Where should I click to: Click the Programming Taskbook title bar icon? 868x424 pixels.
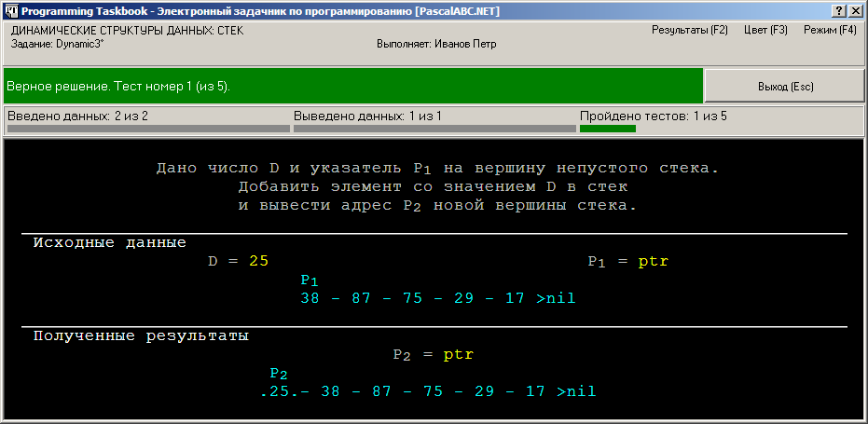(x=12, y=11)
